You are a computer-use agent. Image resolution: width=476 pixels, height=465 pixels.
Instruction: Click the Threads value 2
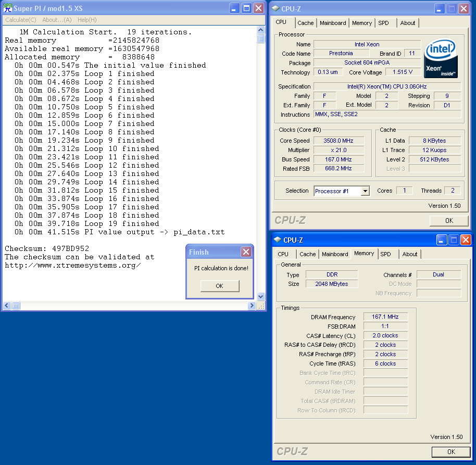tap(453, 191)
